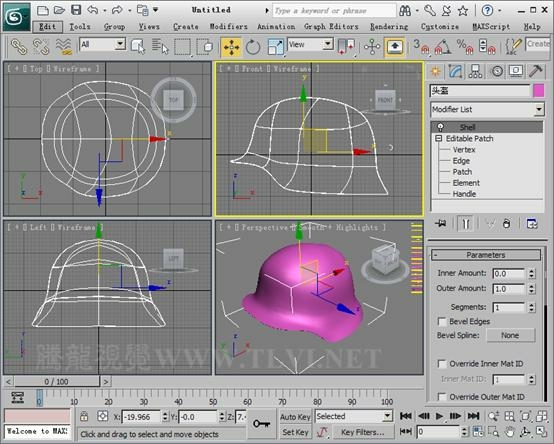Activate the Select and Rotate tool
The width and height of the screenshot is (554, 444).
(253, 47)
